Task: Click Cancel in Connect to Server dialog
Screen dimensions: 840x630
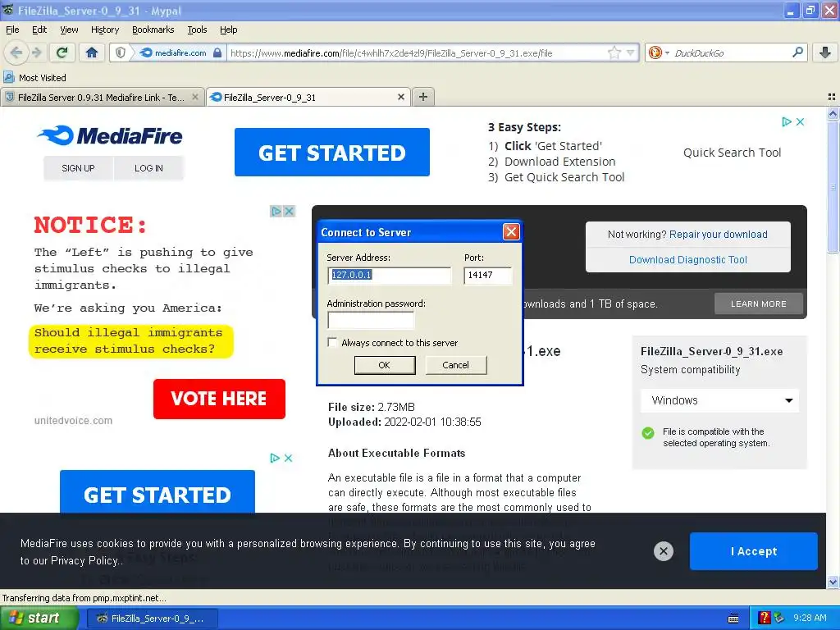Action: point(455,365)
